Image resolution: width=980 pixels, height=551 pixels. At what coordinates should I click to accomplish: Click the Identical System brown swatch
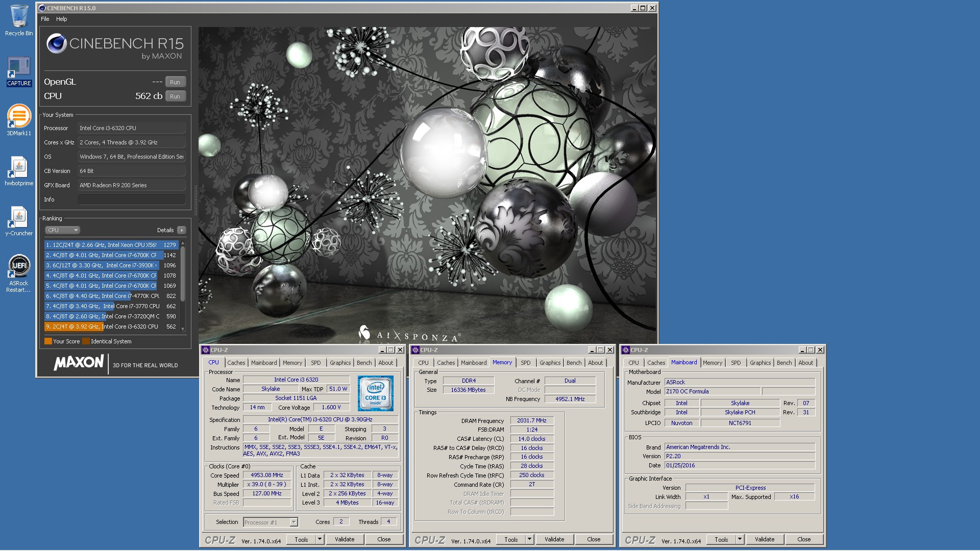86,341
